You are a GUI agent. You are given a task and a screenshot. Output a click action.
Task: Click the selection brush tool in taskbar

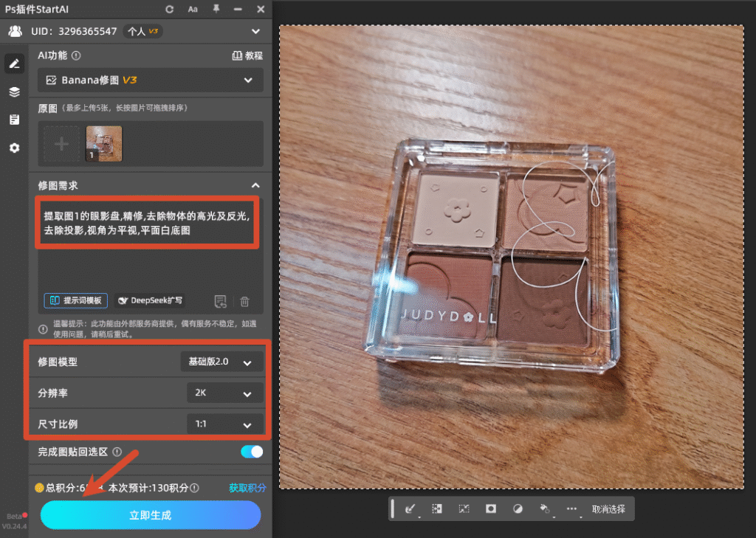coord(410,509)
